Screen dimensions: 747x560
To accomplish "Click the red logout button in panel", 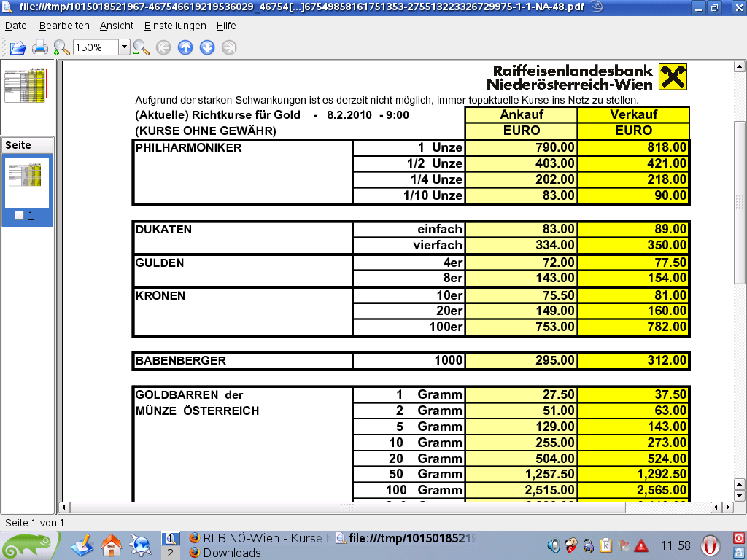I will [x=739, y=539].
